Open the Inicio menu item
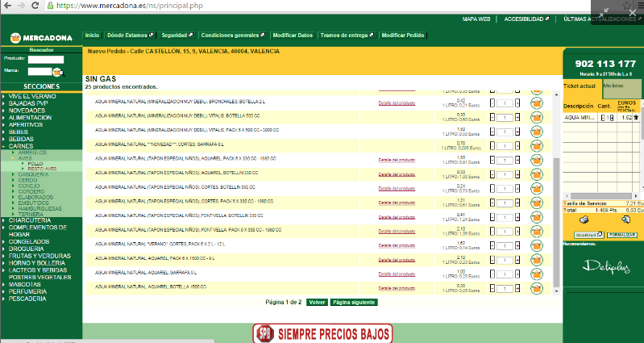Screen dimensions: 644x343 coord(92,36)
